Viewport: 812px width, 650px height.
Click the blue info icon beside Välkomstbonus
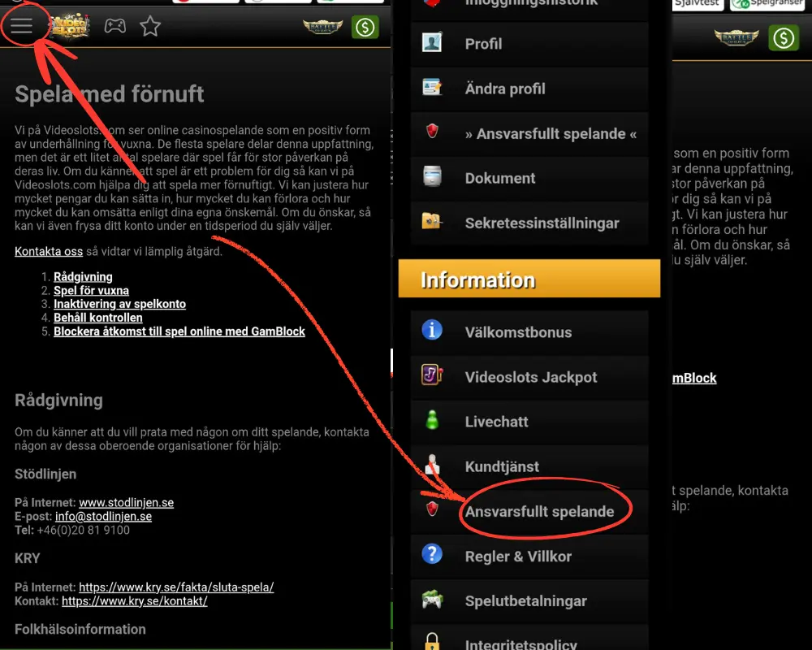[x=432, y=330]
